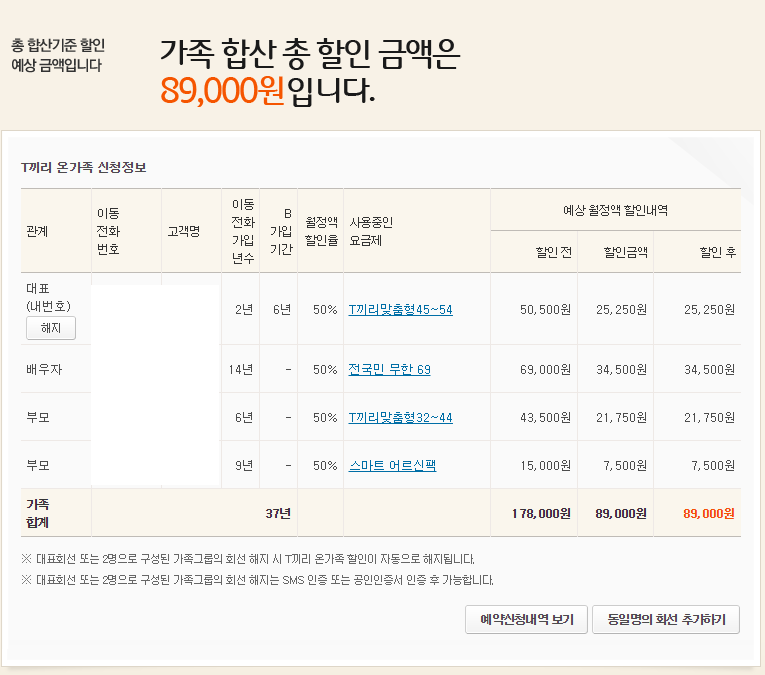Open the T끼리맞춤형45~54 plan link
This screenshot has width=765, height=675.
pos(400,310)
